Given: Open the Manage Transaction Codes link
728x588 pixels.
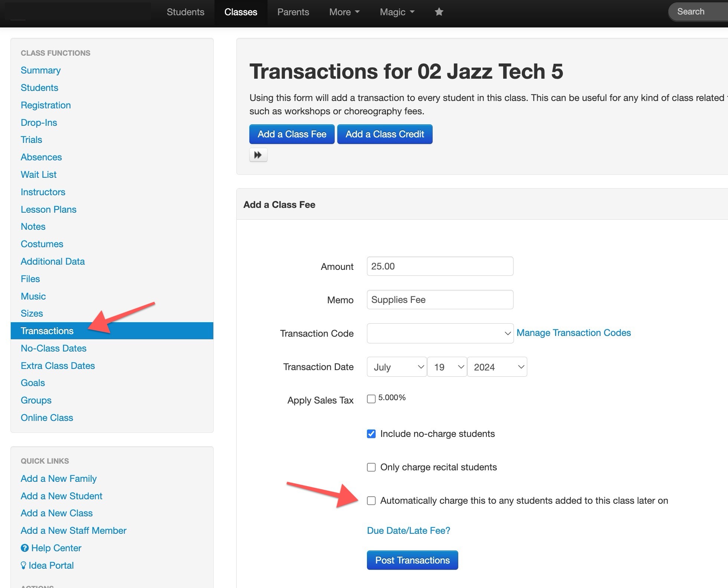Looking at the screenshot, I should click(573, 333).
